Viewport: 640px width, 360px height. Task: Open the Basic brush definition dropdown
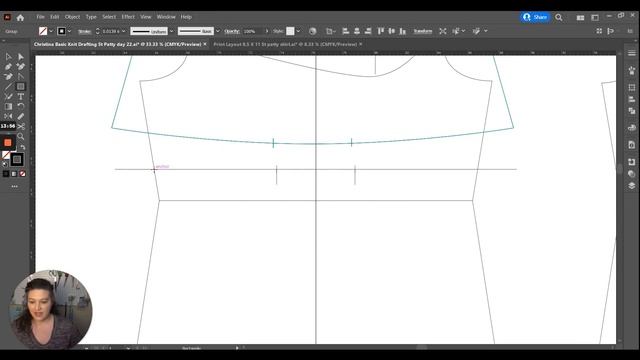point(218,31)
